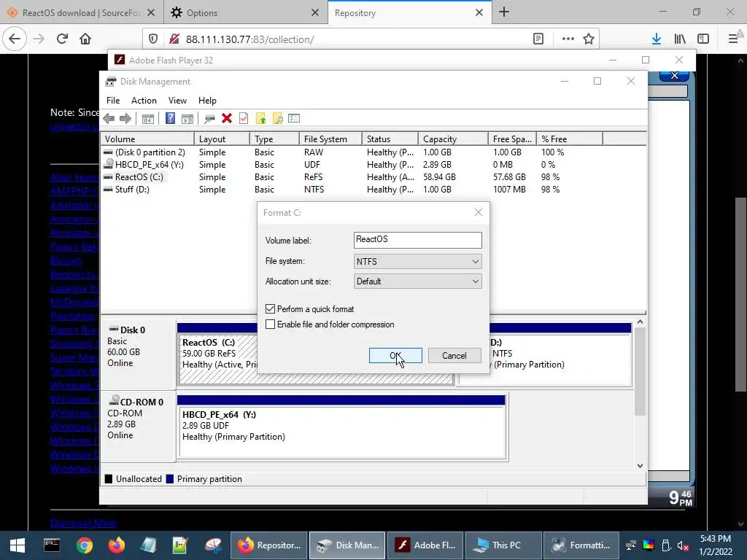747x560 pixels.
Task: Go back in the Firefox browser
Action: click(x=15, y=39)
